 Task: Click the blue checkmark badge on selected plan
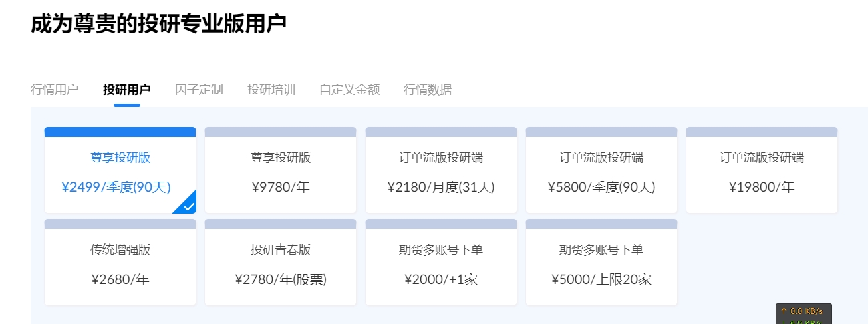188,206
